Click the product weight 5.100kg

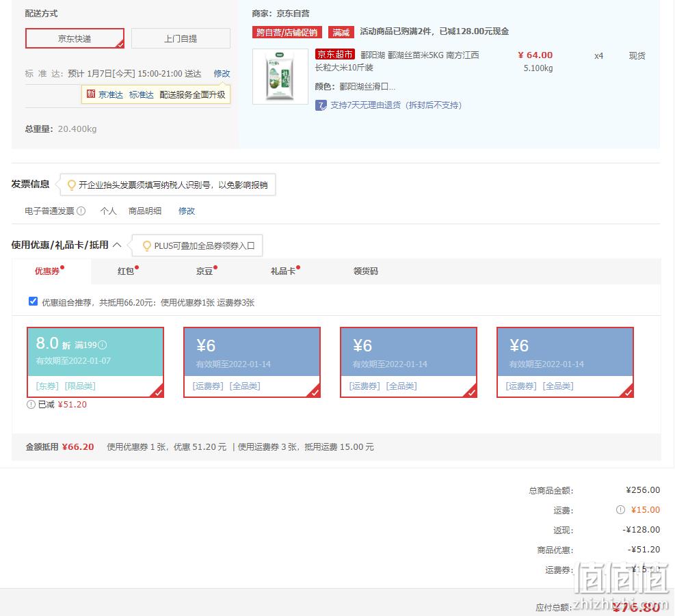[x=538, y=68]
